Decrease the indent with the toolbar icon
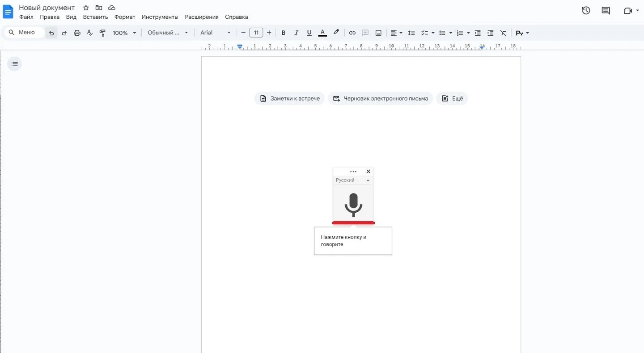644x353 pixels. [x=478, y=33]
